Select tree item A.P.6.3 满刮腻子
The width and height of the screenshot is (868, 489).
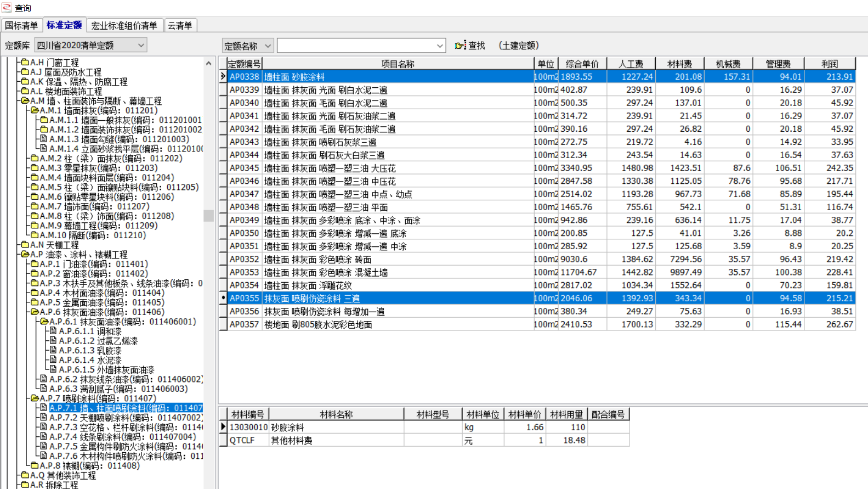[118, 389]
